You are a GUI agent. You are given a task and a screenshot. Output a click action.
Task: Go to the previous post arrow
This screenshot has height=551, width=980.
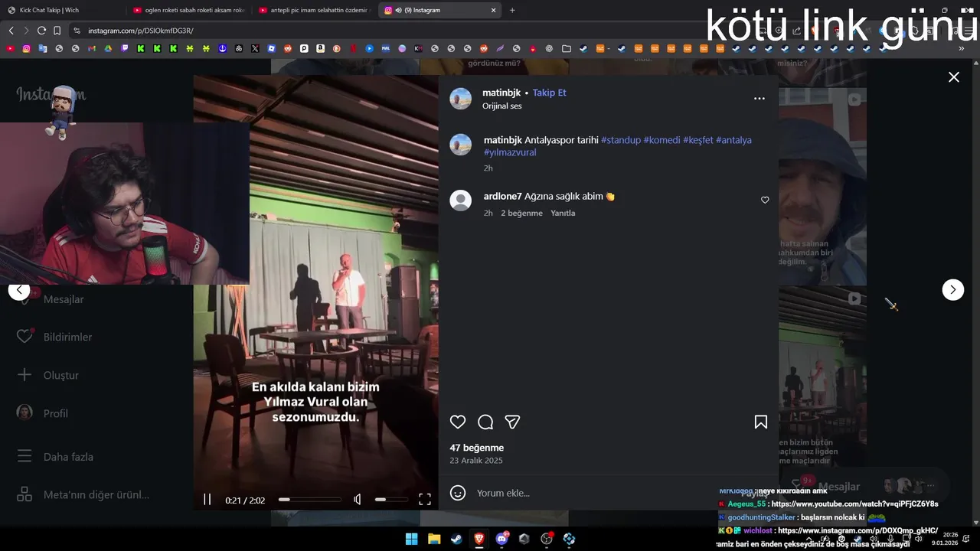coord(19,289)
